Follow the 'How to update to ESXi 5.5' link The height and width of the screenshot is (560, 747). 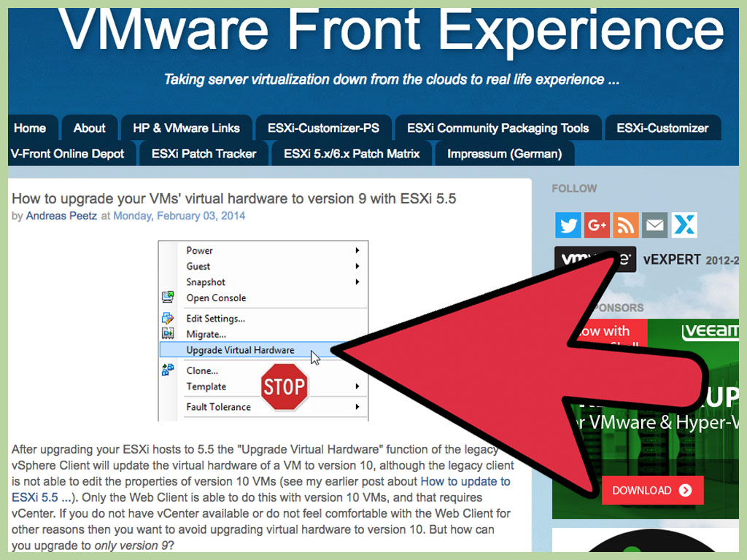[465, 481]
